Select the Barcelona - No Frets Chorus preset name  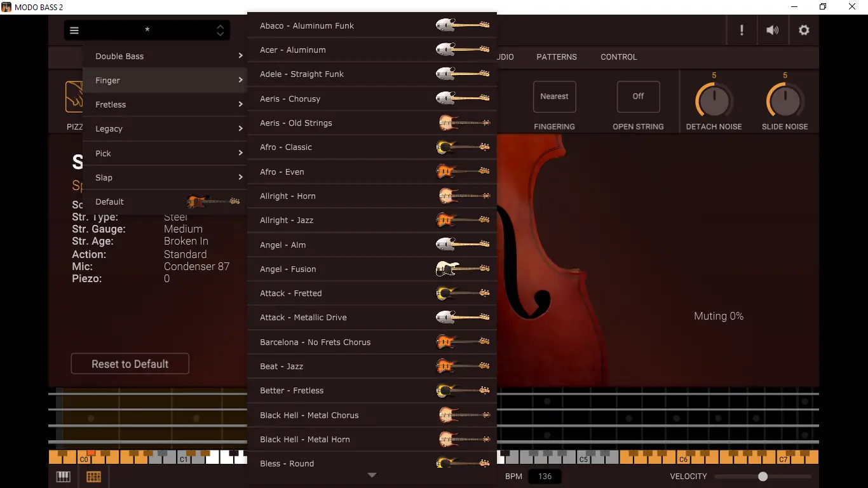315,342
